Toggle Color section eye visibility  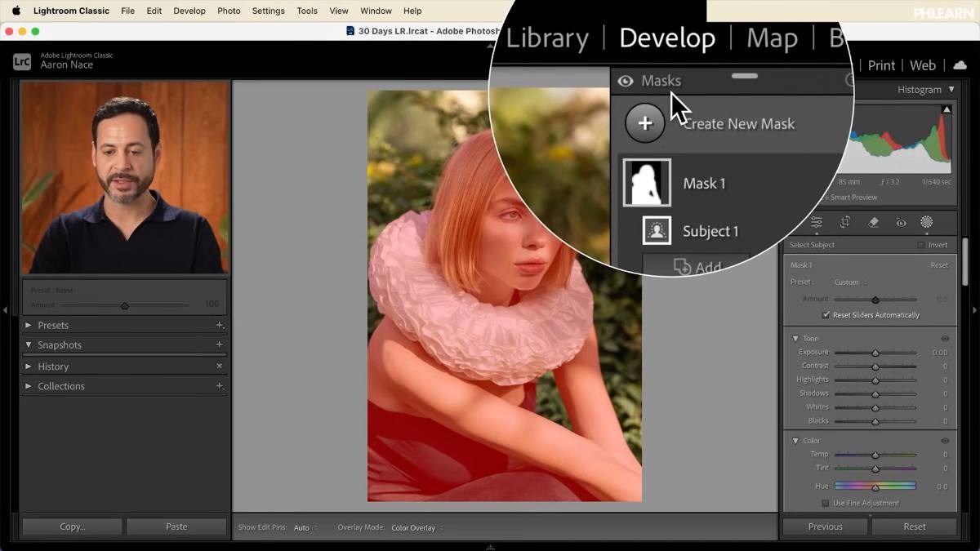pyautogui.click(x=945, y=441)
